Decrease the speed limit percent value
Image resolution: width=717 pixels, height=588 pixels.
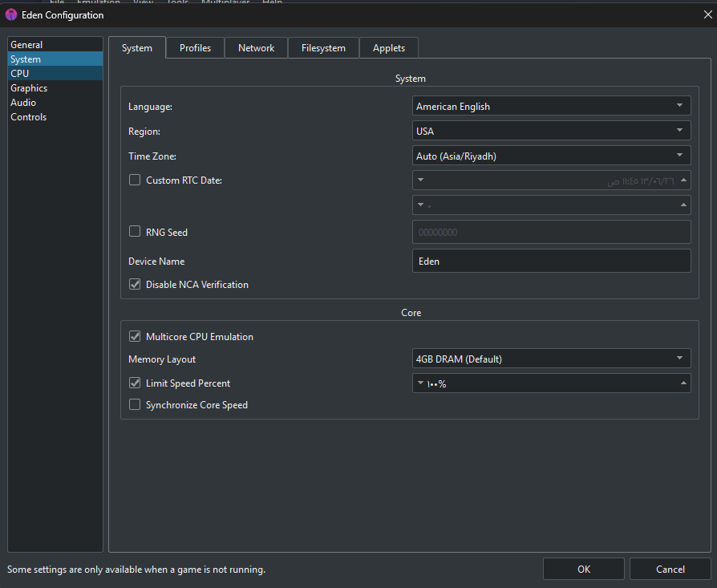[x=420, y=383]
